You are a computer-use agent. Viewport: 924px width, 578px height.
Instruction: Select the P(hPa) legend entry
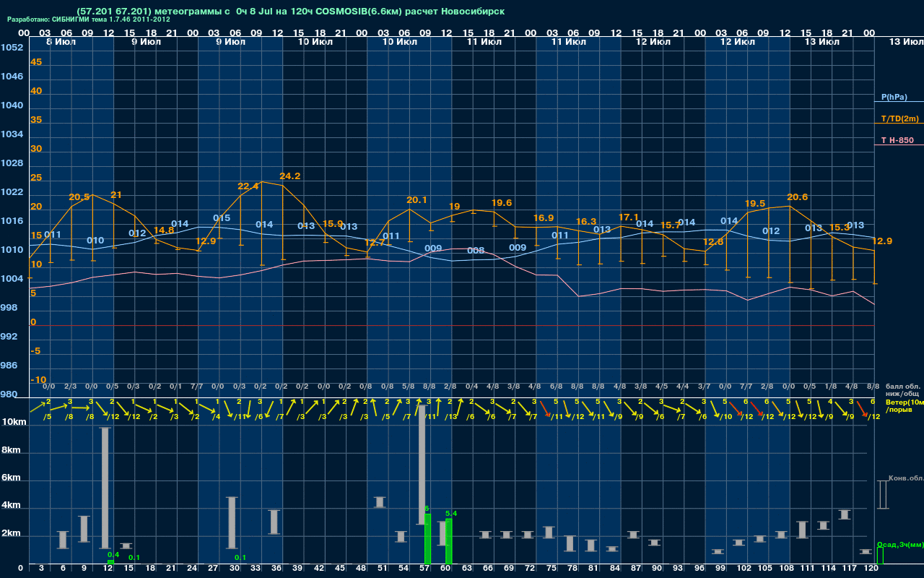(894, 97)
